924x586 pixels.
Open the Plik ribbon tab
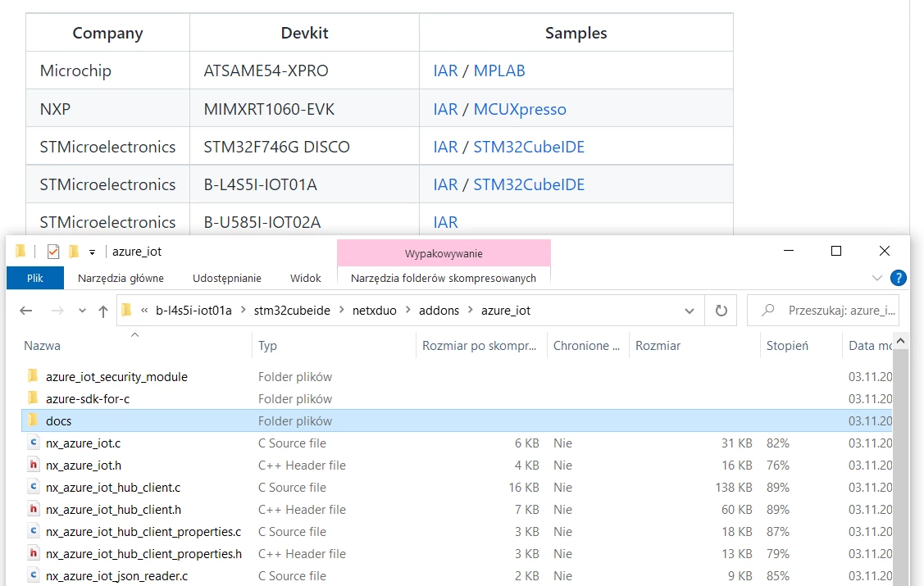(x=34, y=278)
